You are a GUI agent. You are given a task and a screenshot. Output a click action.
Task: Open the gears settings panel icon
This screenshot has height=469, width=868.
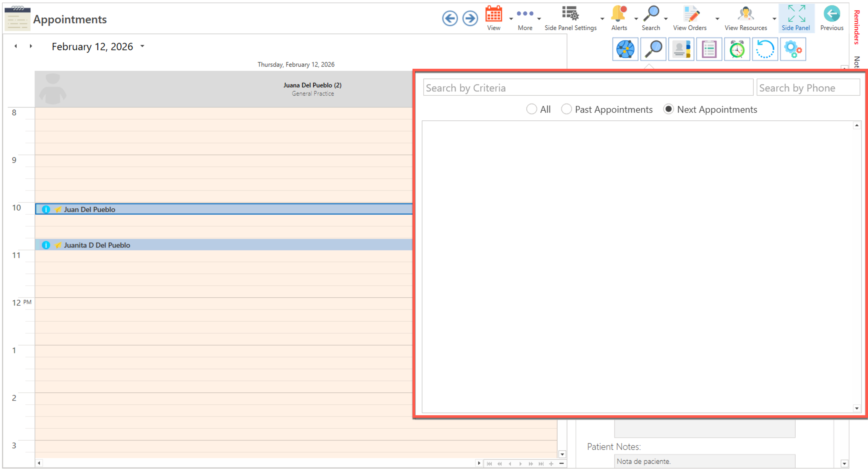click(x=793, y=49)
